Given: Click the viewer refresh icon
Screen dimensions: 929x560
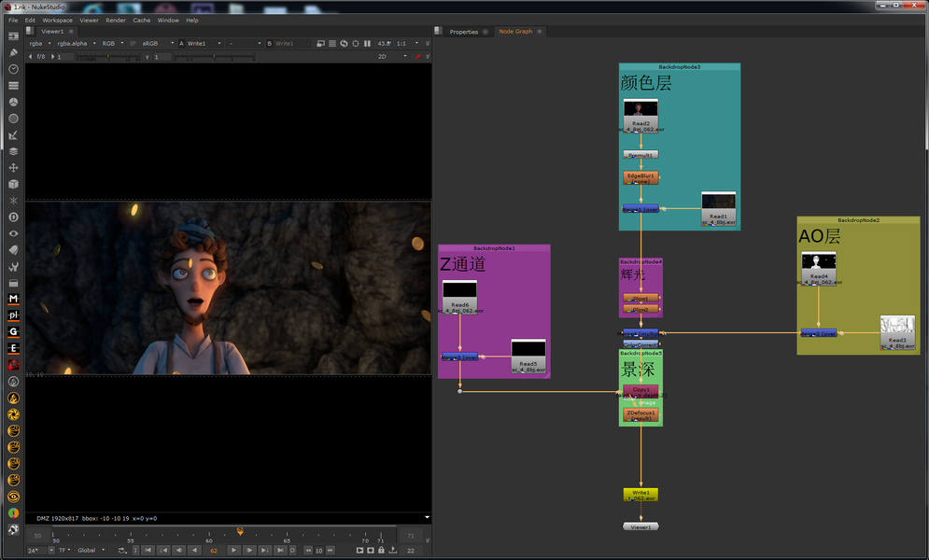Looking at the screenshot, I should click(x=344, y=43).
